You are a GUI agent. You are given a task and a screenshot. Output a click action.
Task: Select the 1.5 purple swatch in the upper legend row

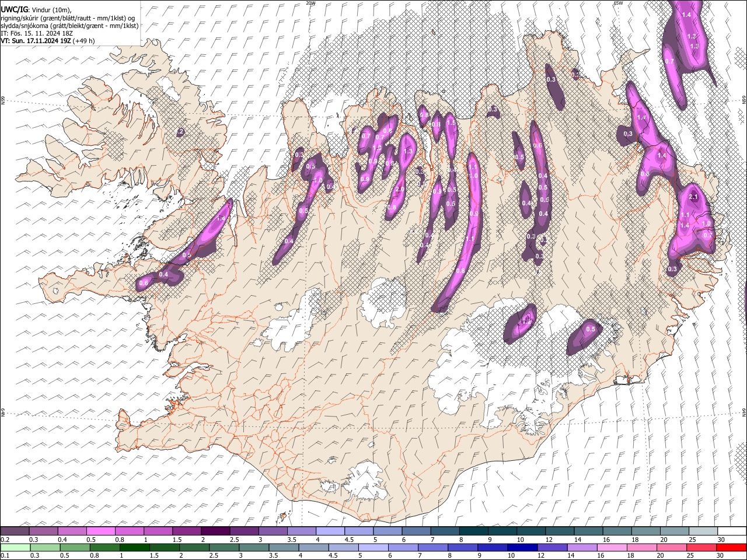coord(187,531)
